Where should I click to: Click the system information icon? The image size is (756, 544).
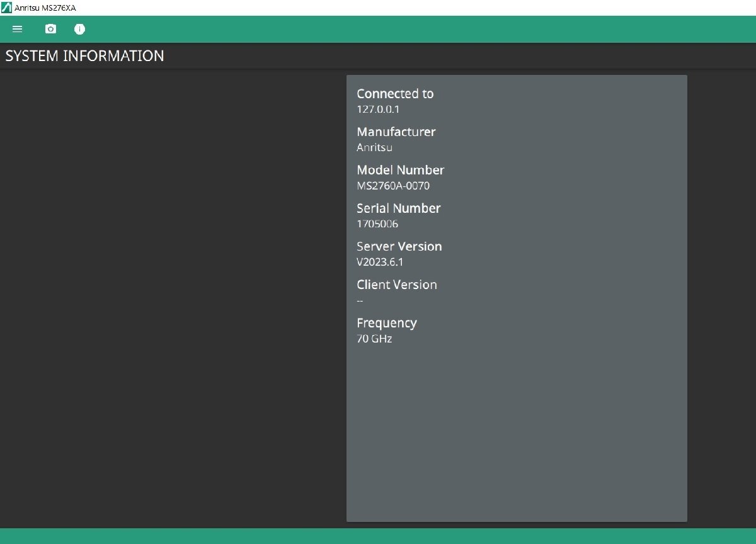coord(79,29)
